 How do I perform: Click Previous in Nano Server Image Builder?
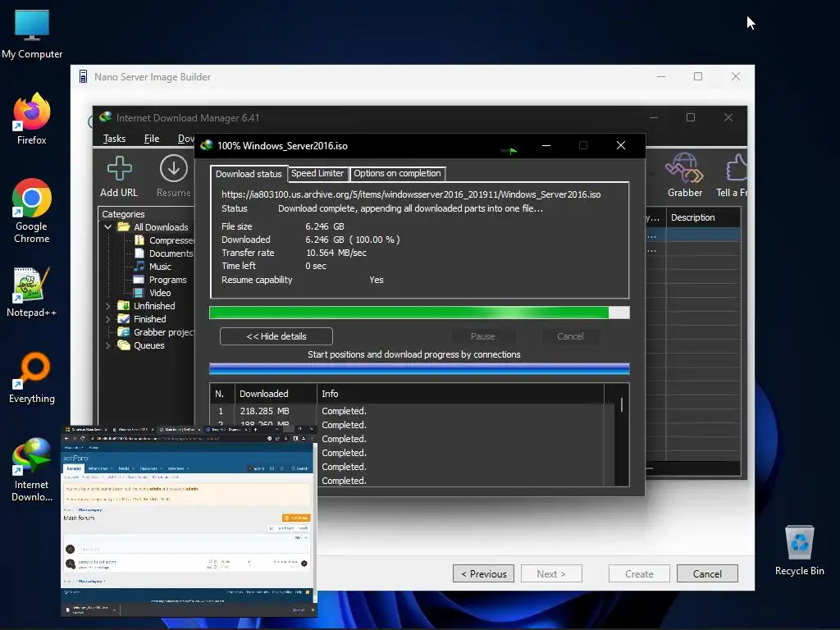point(484,573)
